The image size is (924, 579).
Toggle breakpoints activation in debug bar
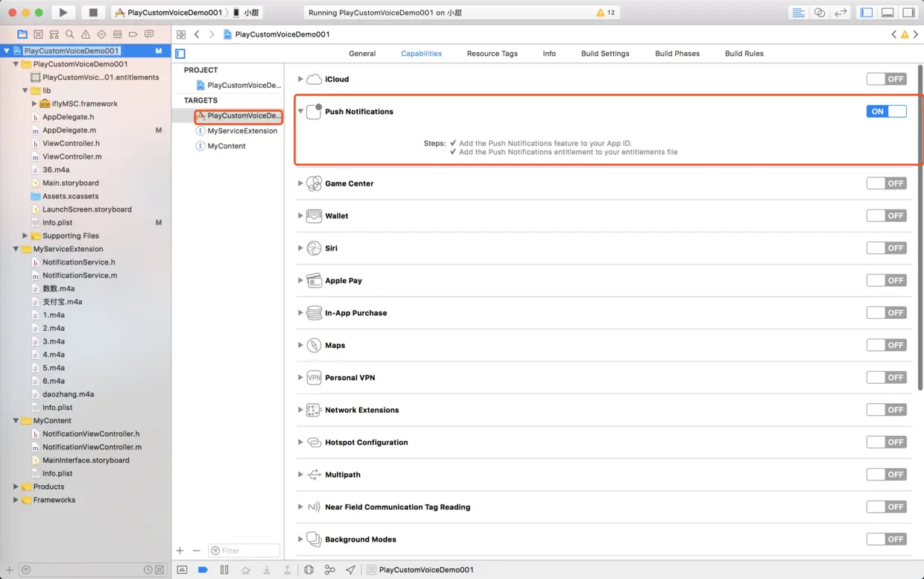pos(203,570)
